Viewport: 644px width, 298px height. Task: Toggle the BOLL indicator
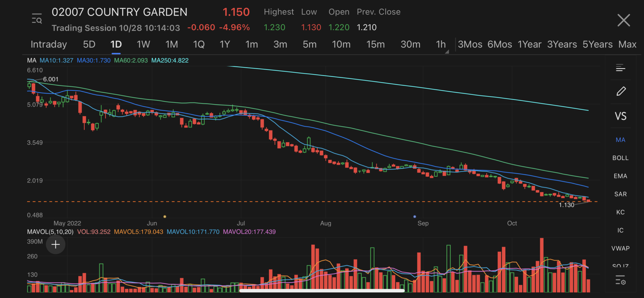click(x=620, y=158)
